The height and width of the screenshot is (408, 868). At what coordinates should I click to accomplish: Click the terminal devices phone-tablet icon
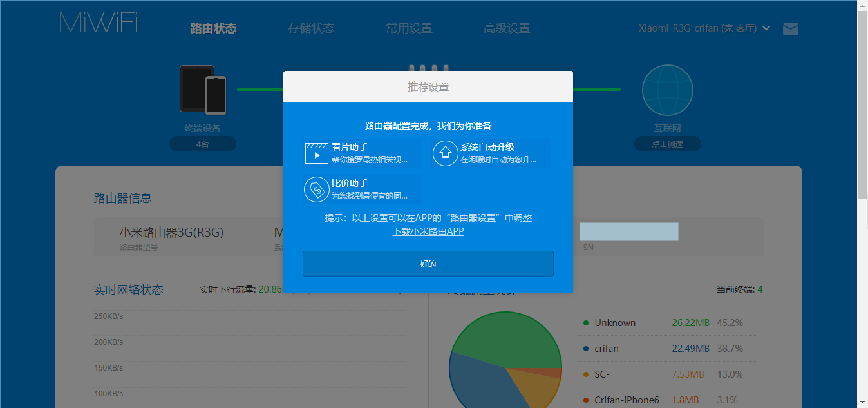tap(203, 89)
